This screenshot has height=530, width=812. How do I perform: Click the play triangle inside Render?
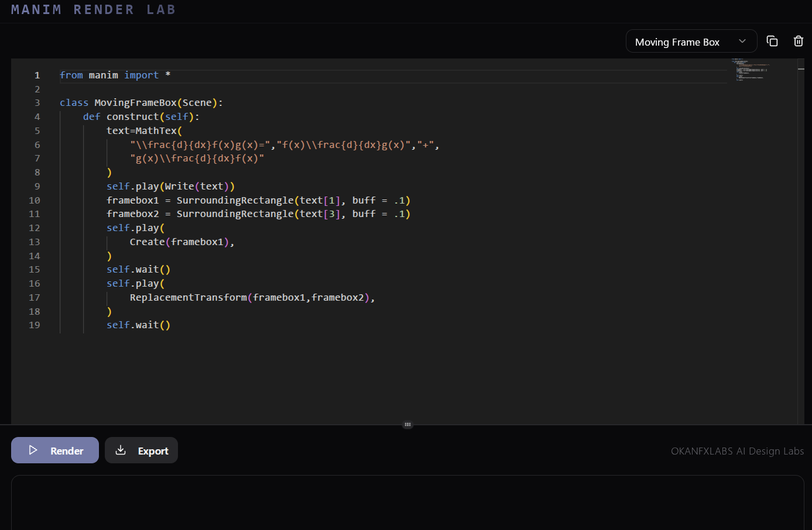pyautogui.click(x=33, y=450)
